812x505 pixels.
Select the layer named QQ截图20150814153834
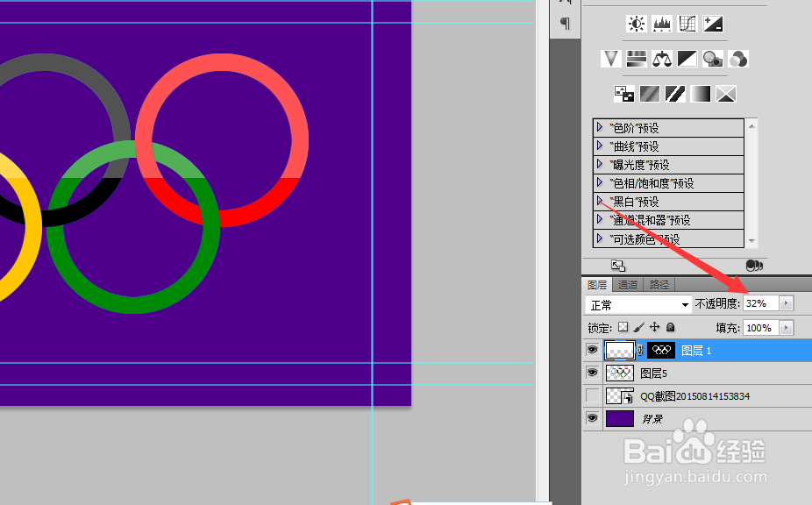(695, 396)
